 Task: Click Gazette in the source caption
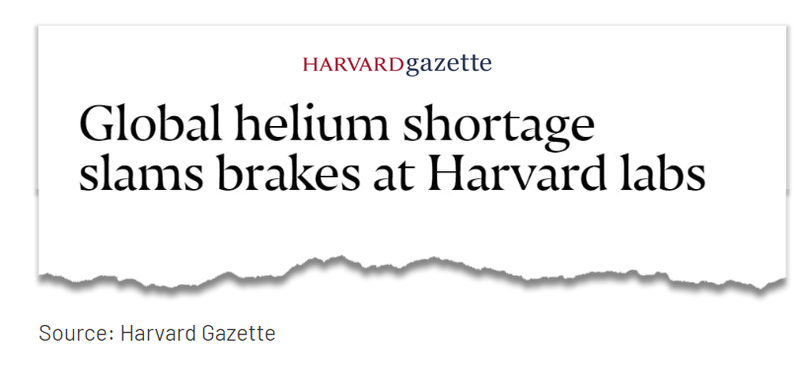(239, 334)
